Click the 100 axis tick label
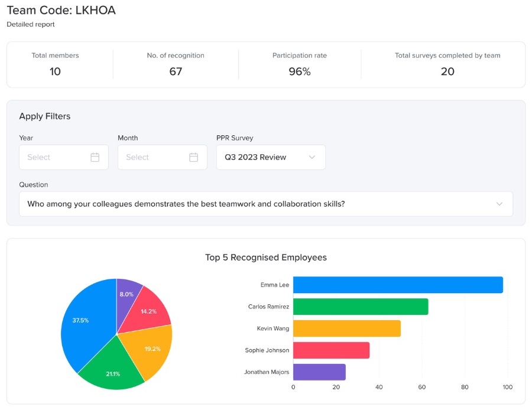The width and height of the screenshot is (532, 410). [508, 388]
